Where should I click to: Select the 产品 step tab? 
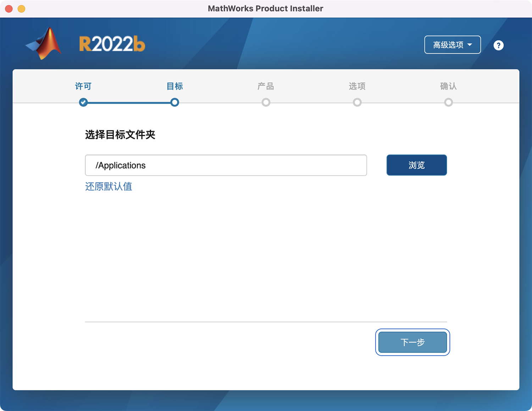pos(266,86)
